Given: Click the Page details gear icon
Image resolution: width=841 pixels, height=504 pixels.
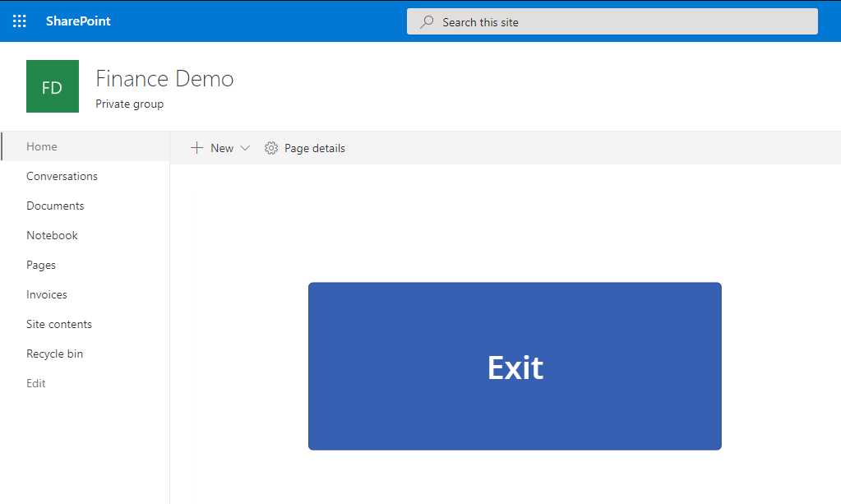Looking at the screenshot, I should [x=271, y=148].
